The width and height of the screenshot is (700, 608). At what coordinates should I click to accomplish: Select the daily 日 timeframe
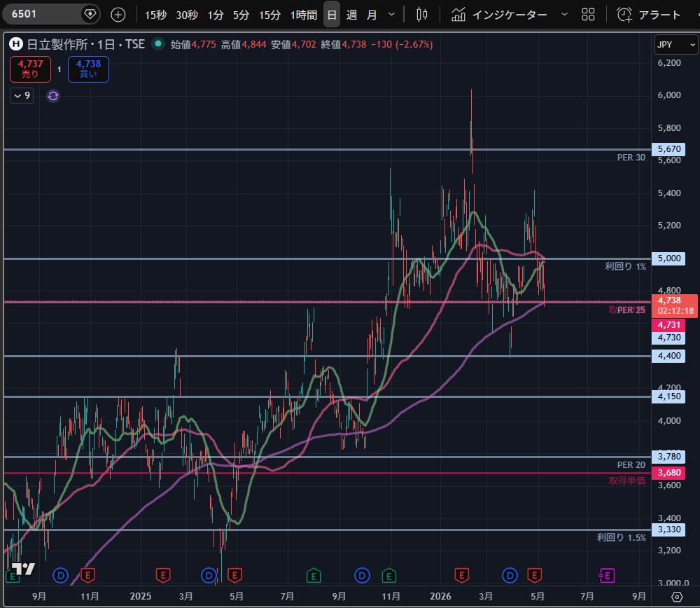332,15
